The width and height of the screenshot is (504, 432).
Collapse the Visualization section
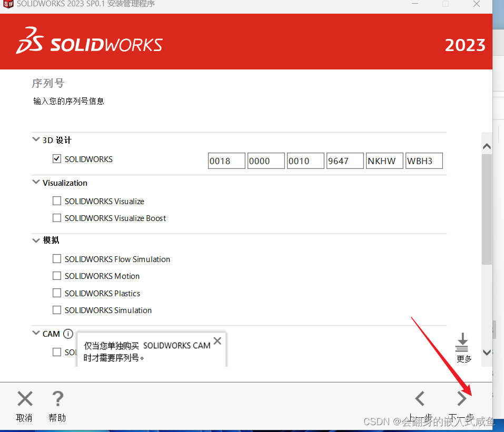(36, 182)
